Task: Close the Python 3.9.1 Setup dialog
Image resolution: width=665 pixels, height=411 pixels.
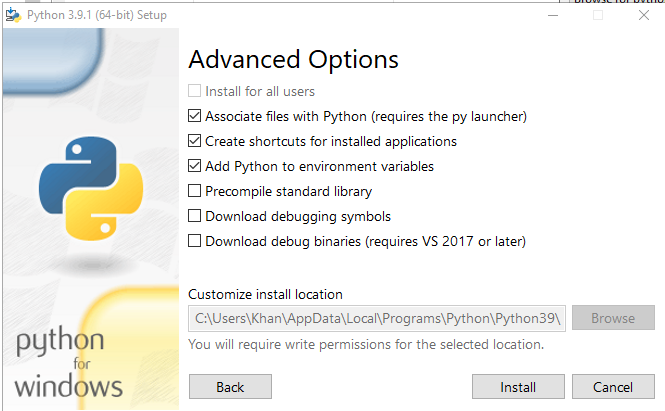Action: point(644,15)
